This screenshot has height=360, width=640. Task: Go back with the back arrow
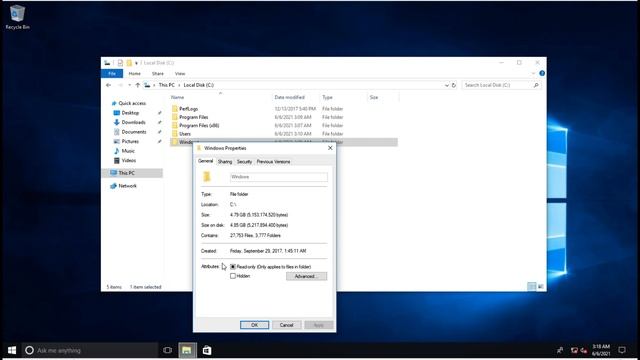click(x=109, y=85)
